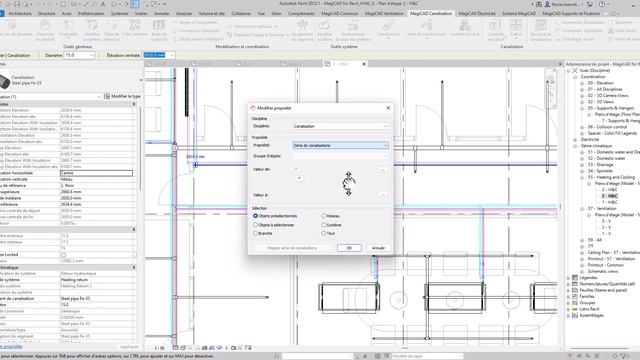This screenshot has height=360, width=640.
Task: Click the shopping cart icon in title bar
Action: click(589, 4)
